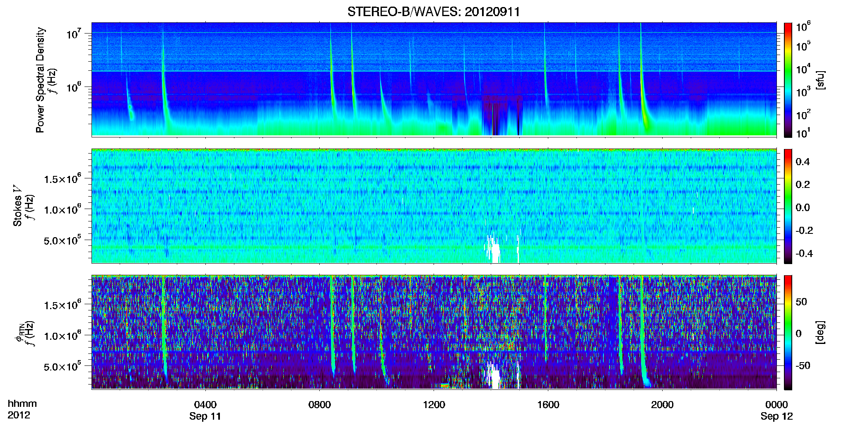Screen dimensions: 868x447
Task: Click the 2000 time tick label
Action: [x=662, y=404]
